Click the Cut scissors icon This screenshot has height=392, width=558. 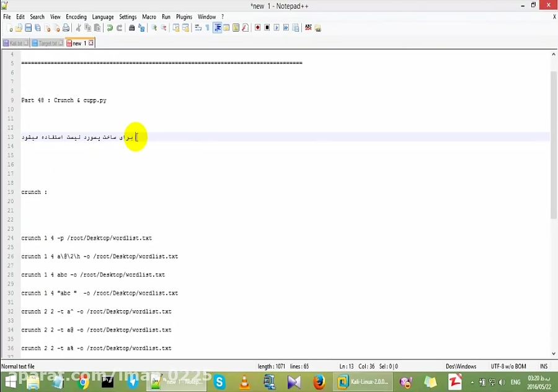pos(78,28)
